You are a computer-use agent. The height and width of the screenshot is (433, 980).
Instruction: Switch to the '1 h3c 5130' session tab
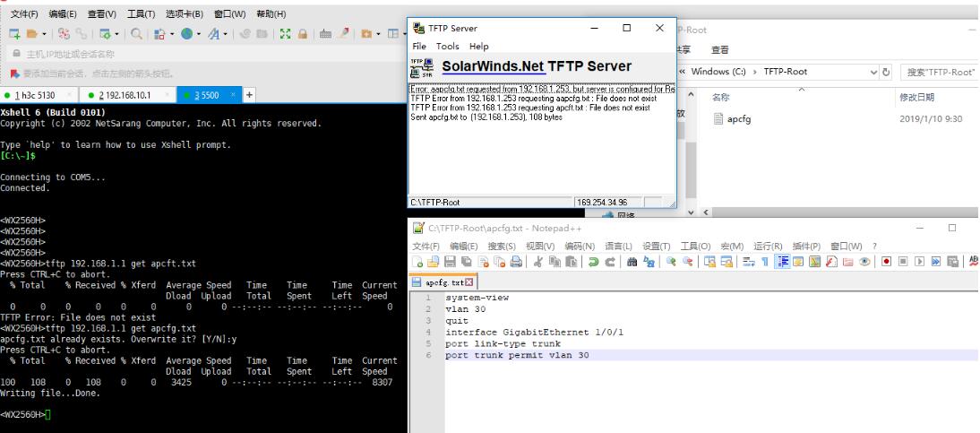coord(41,95)
